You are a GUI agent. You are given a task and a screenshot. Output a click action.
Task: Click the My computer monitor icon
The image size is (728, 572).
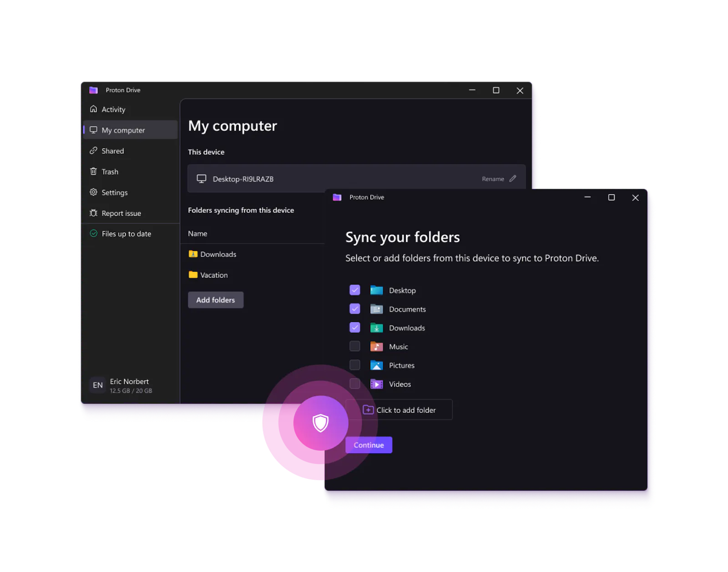point(93,130)
